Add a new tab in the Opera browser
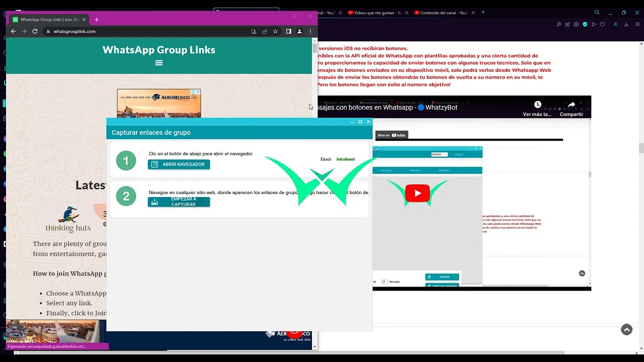 (x=483, y=13)
